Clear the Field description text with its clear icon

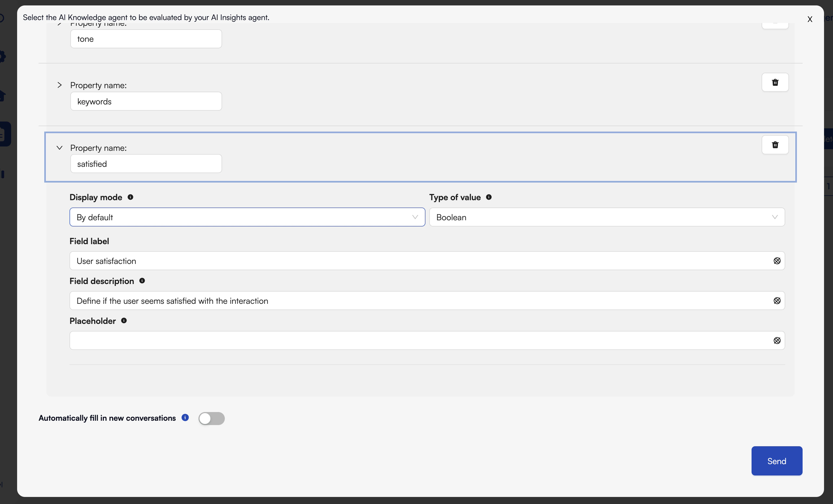point(777,301)
